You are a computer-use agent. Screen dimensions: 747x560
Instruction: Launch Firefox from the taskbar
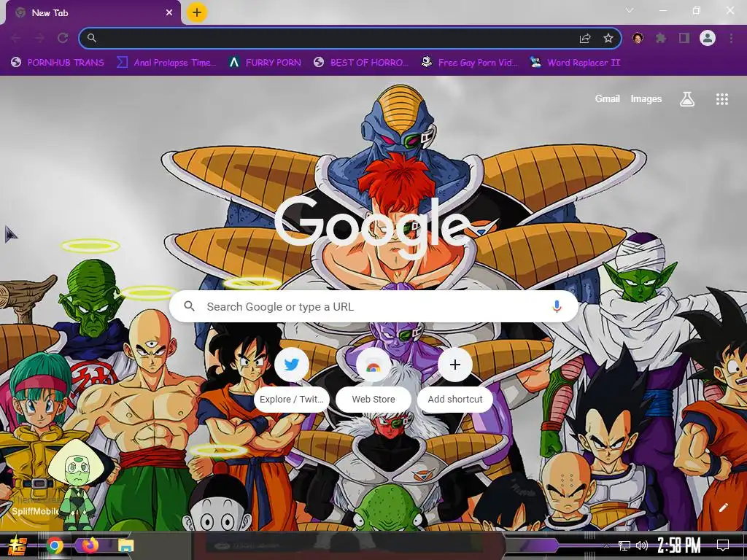[x=90, y=545]
